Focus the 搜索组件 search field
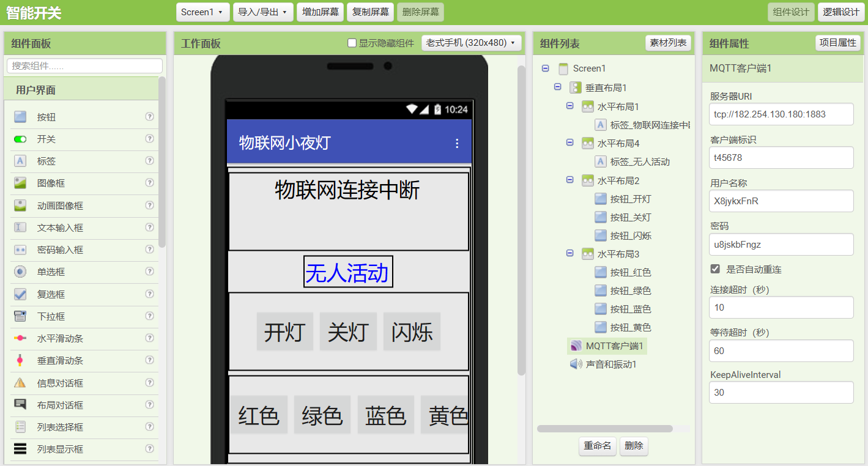868x466 pixels. 84,65
